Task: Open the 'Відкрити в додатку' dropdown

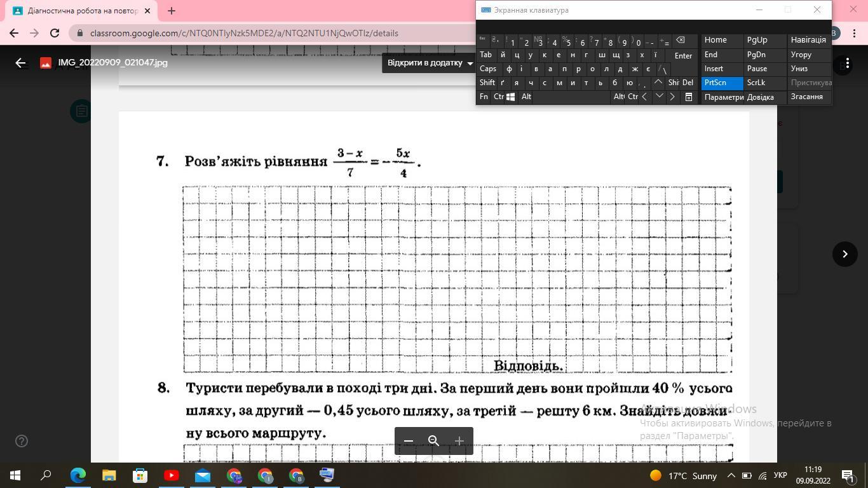Action: (430, 63)
